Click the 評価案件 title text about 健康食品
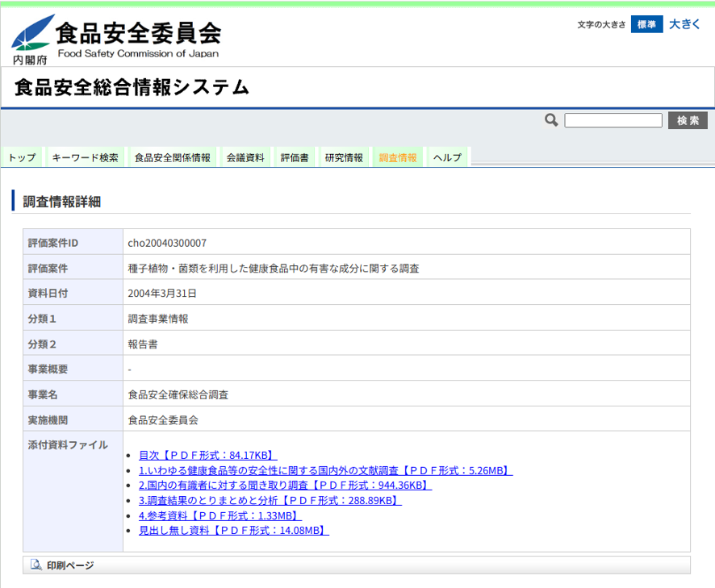The image size is (715, 588). (274, 269)
